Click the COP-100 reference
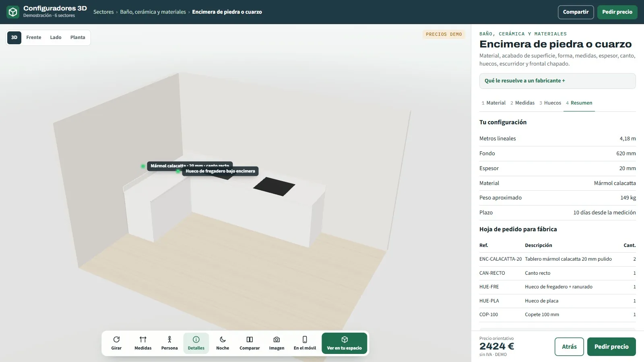The height and width of the screenshot is (362, 644). (489, 315)
